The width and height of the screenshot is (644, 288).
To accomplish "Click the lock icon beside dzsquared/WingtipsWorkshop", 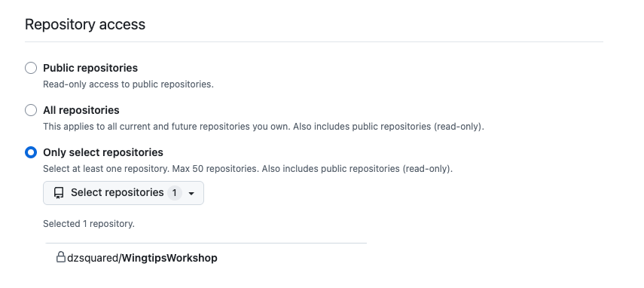I will tap(61, 257).
